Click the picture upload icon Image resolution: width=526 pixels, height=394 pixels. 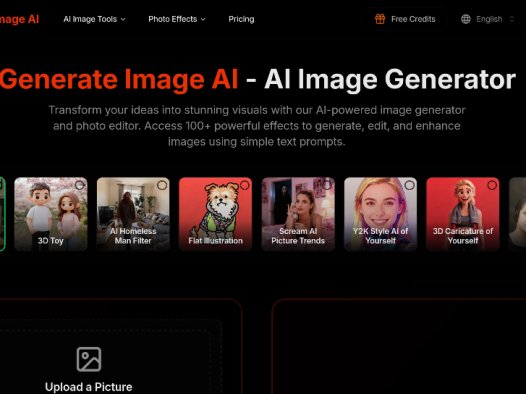pyautogui.click(x=89, y=359)
